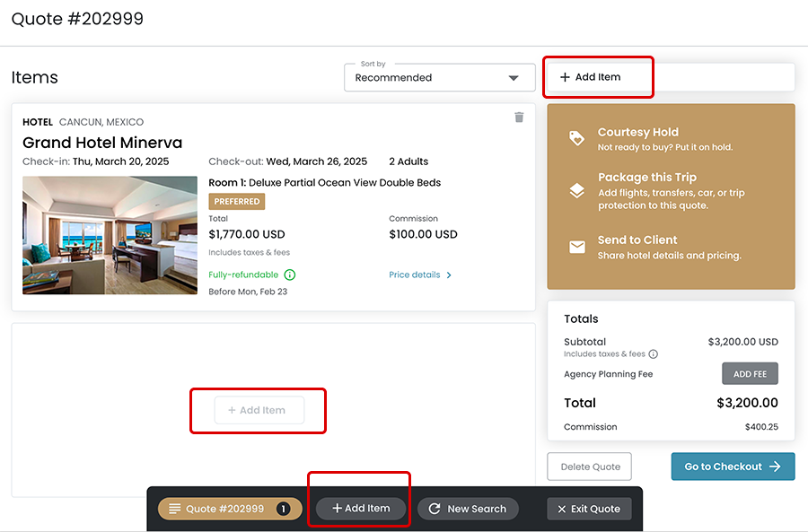Click Add Item in the empty item slot
The width and height of the screenshot is (808, 532).
pos(259,410)
